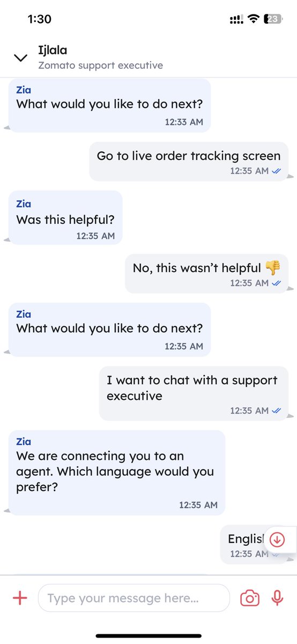Tap the battery indicator in status bar
Screen dimensions: 297x644
(273, 19)
